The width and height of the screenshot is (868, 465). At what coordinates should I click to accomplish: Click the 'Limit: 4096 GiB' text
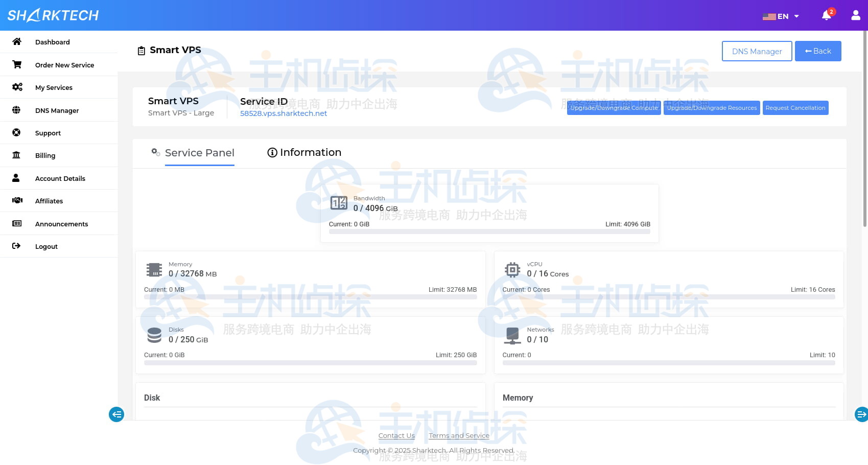coord(628,224)
